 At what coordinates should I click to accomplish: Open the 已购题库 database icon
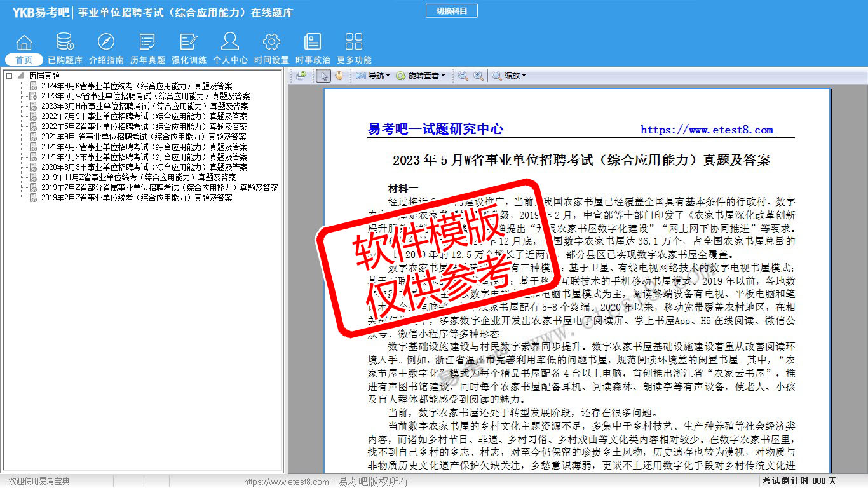(x=65, y=43)
